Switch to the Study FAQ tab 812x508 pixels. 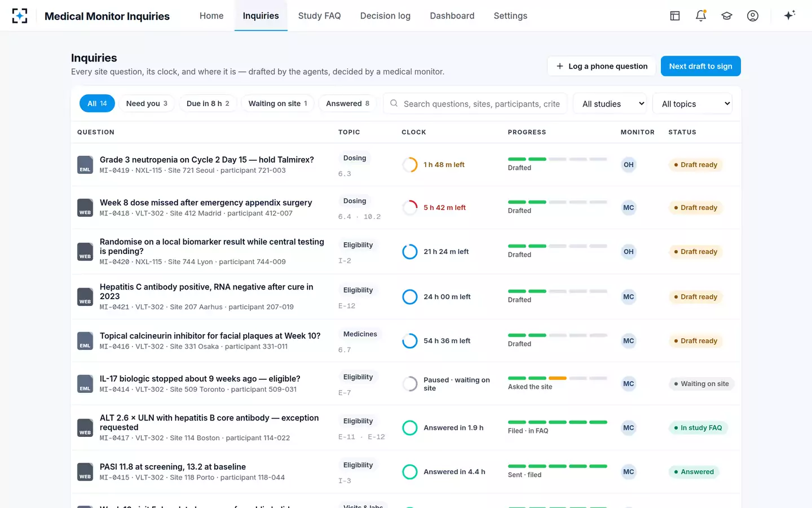(x=320, y=16)
